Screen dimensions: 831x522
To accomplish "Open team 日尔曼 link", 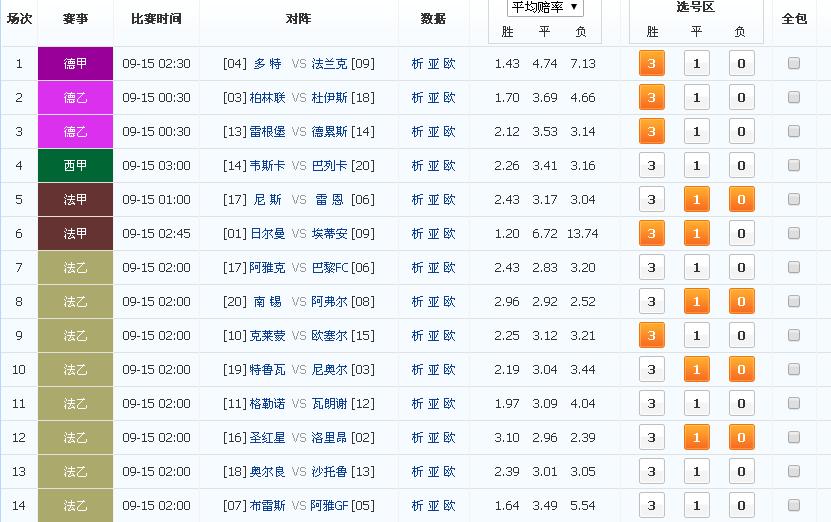I will point(268,233).
